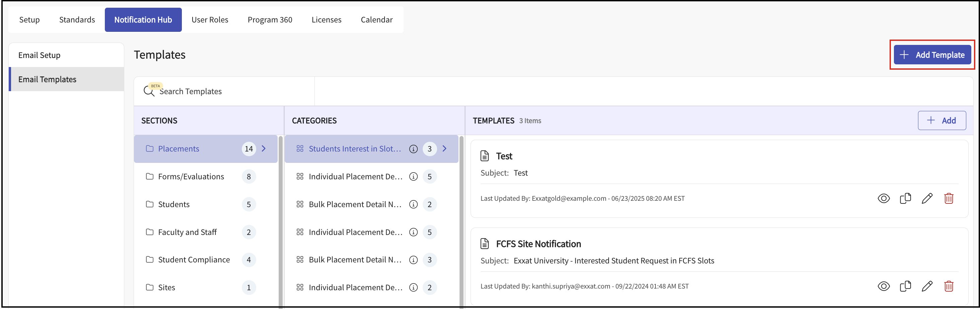Click the search magnifier icon

[148, 91]
